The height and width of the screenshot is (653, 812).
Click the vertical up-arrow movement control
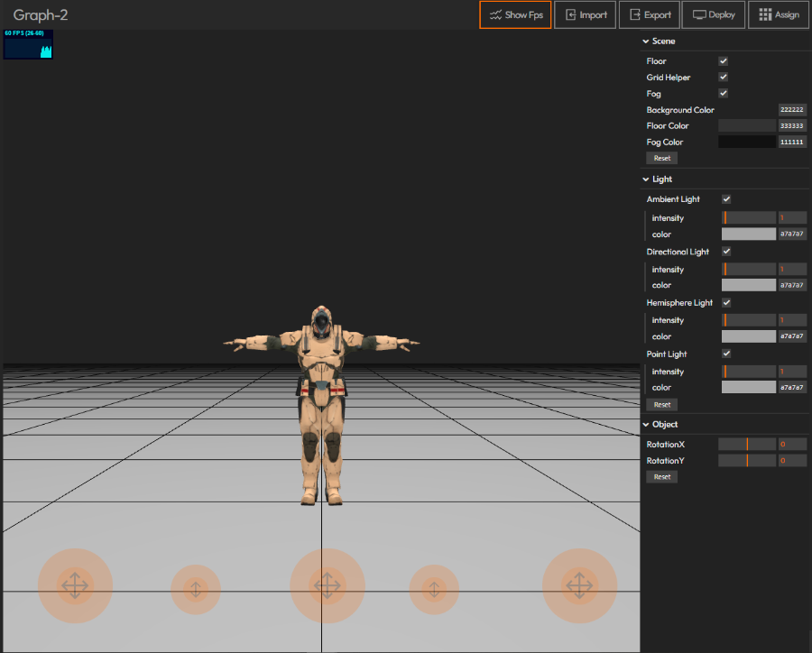[196, 590]
